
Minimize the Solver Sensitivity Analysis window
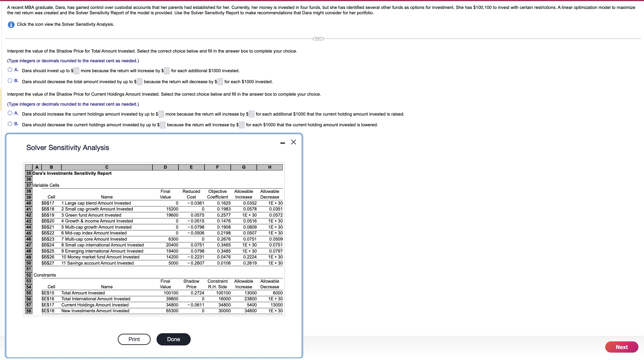click(x=282, y=143)
